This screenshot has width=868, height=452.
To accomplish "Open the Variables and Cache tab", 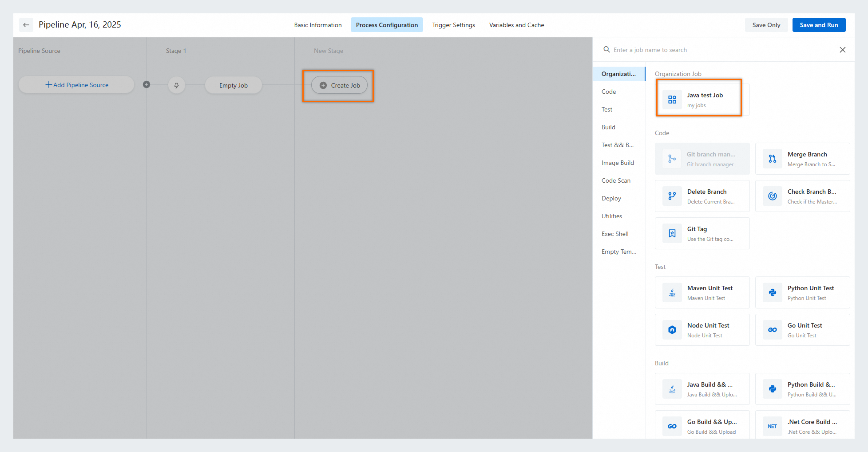I will (x=516, y=25).
